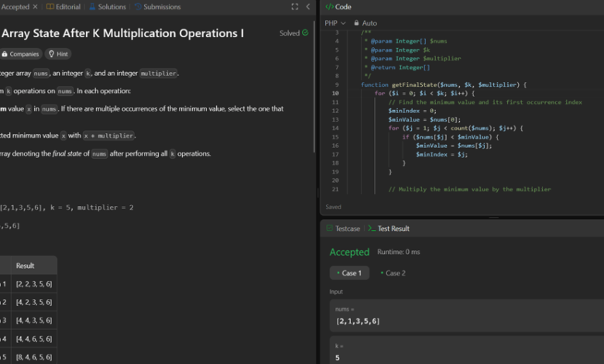Click code line number 10
Screen dimensions: 604x364
pos(335,93)
